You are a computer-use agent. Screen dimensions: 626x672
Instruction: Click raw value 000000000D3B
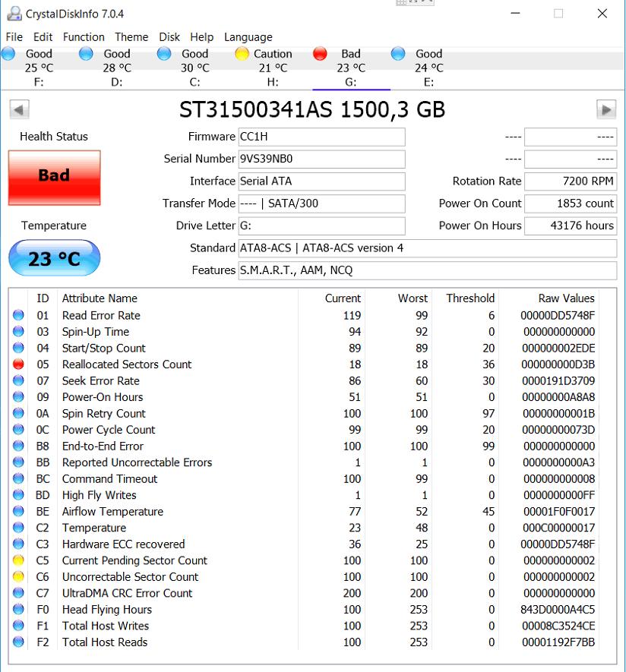pos(558,364)
